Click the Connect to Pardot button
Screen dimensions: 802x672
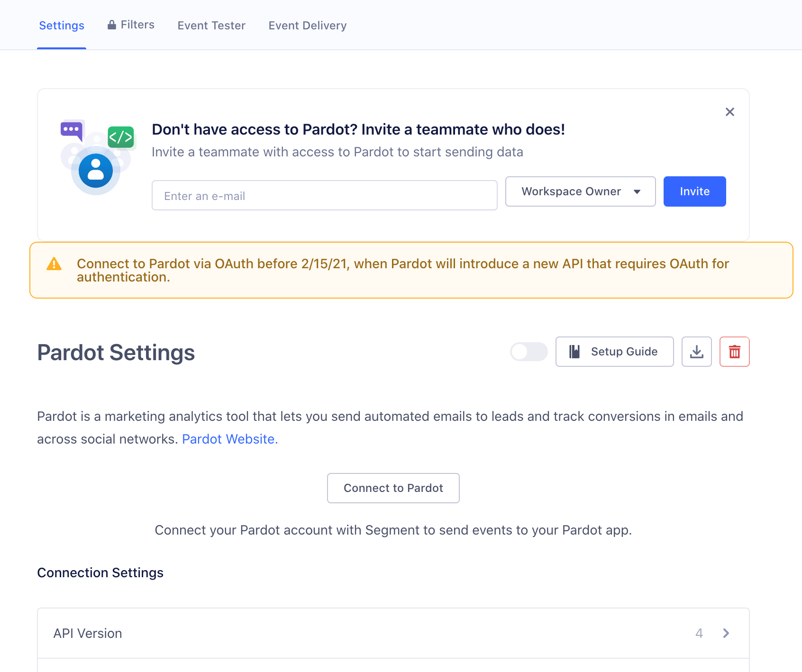point(393,488)
